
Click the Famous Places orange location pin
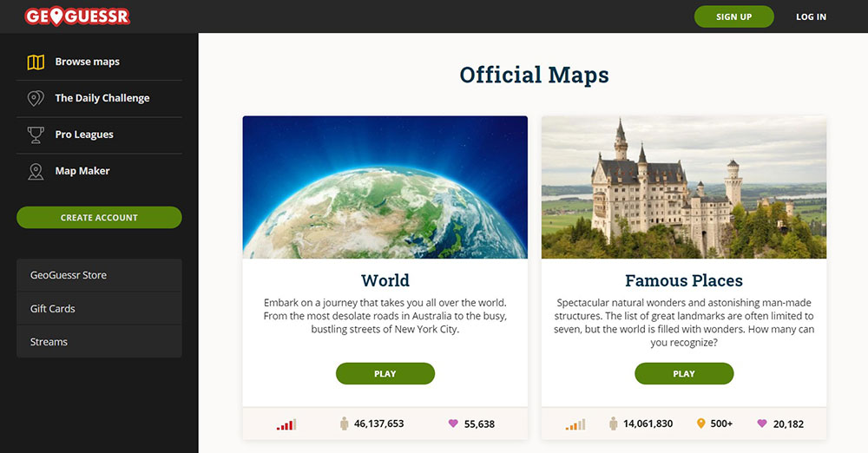click(x=700, y=423)
